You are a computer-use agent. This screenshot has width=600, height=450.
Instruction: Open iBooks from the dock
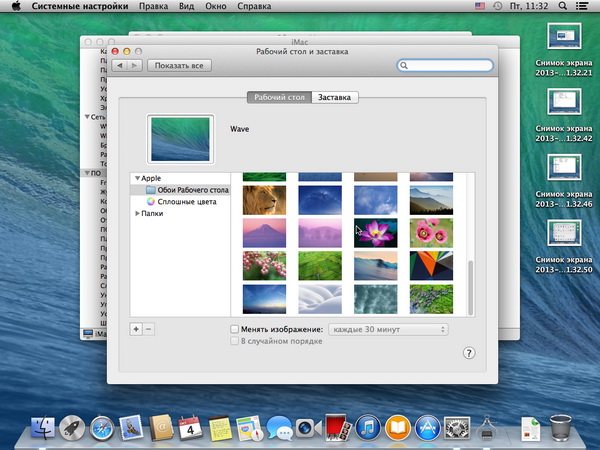click(x=397, y=429)
